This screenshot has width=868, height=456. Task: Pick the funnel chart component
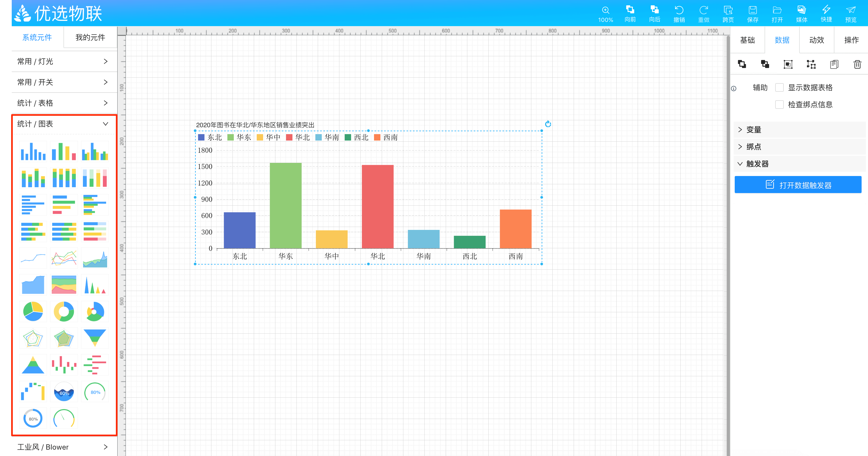click(95, 338)
